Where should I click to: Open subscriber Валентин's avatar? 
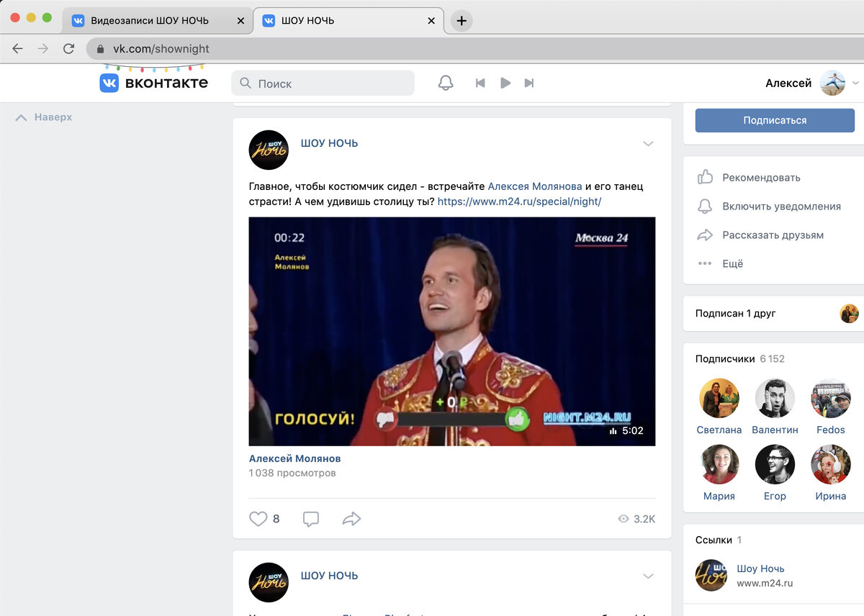[x=775, y=398]
